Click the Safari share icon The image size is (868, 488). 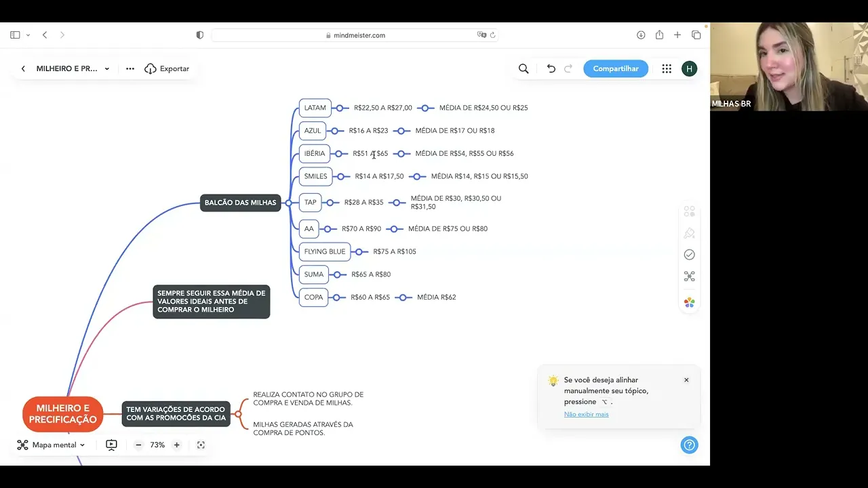[x=659, y=35]
